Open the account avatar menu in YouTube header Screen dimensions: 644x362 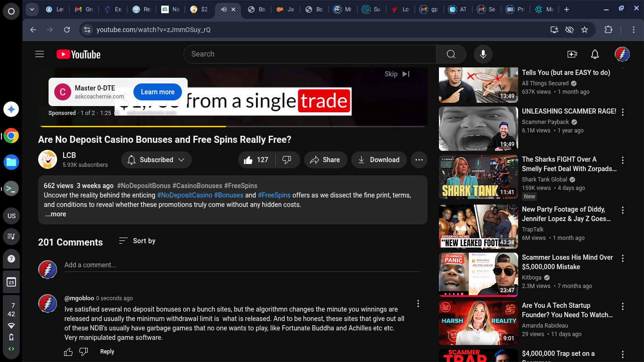[x=622, y=54]
